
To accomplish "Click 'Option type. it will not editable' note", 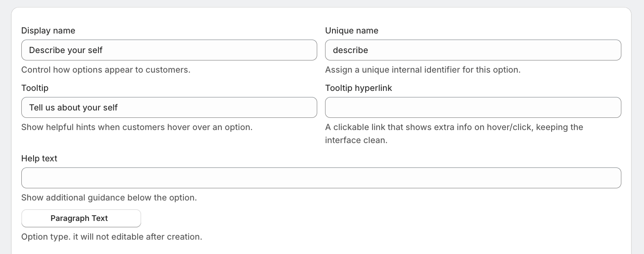I will point(112,237).
